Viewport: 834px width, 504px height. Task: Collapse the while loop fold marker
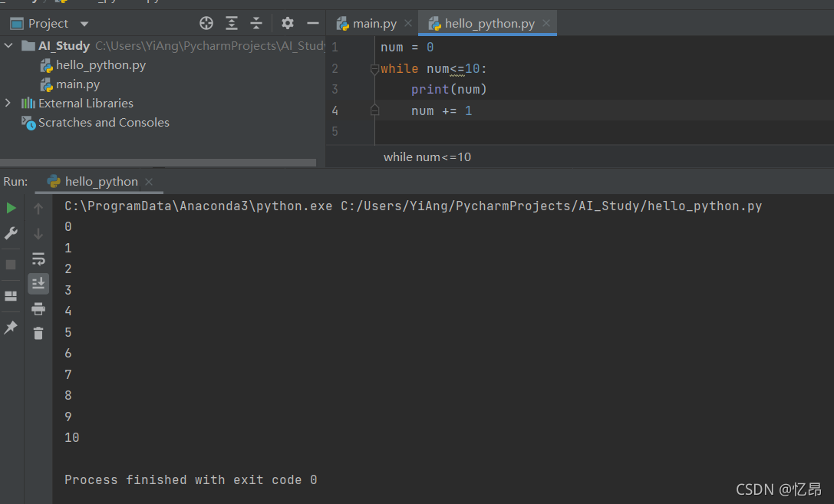(374, 68)
